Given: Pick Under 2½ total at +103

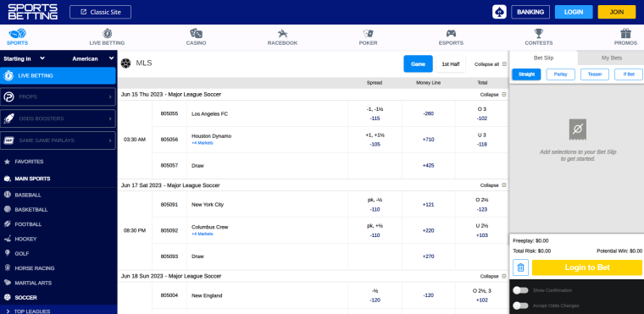Looking at the screenshot, I should point(482,230).
